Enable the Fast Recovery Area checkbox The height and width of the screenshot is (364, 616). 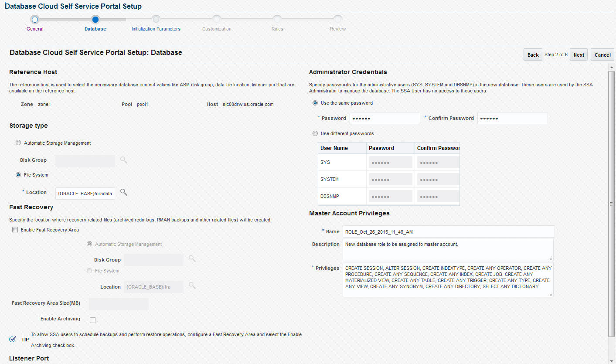point(15,230)
